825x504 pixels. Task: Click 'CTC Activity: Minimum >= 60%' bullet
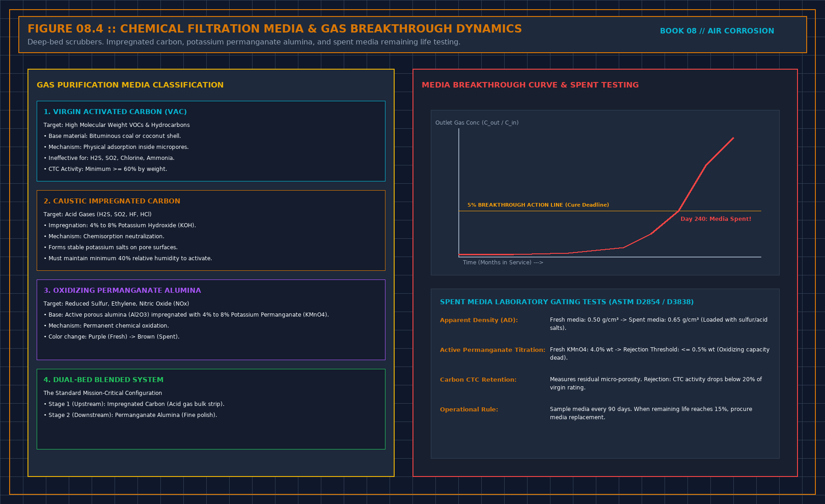(105, 169)
